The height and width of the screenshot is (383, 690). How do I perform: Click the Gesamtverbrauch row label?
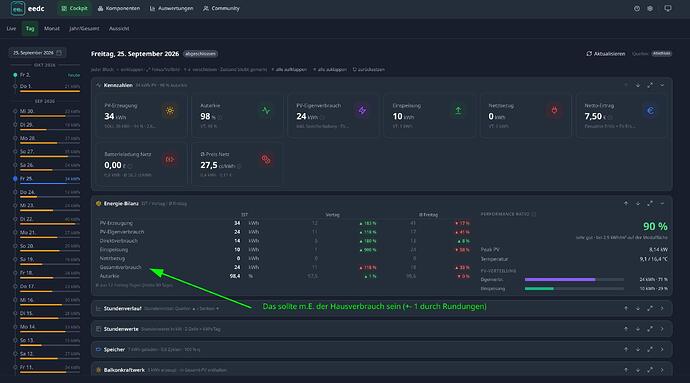(121, 267)
